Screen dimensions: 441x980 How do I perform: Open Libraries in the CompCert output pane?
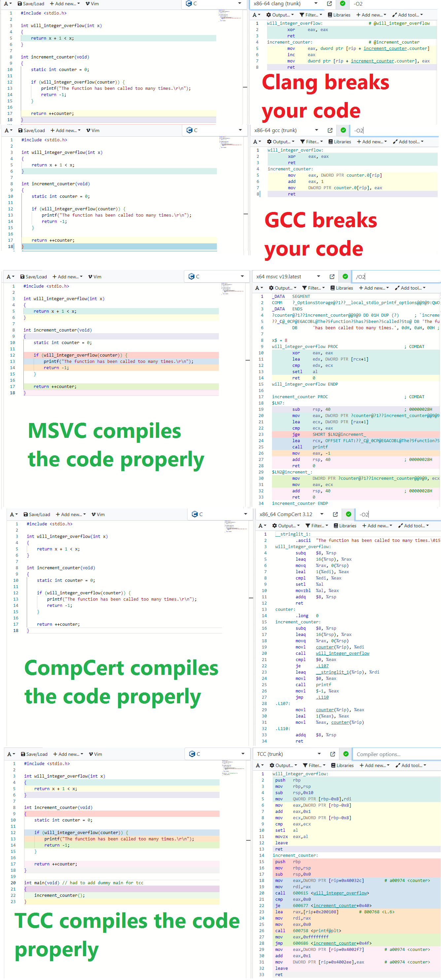345,526
